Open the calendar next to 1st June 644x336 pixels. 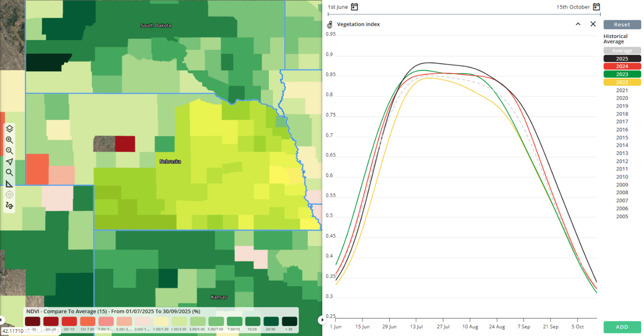point(354,7)
